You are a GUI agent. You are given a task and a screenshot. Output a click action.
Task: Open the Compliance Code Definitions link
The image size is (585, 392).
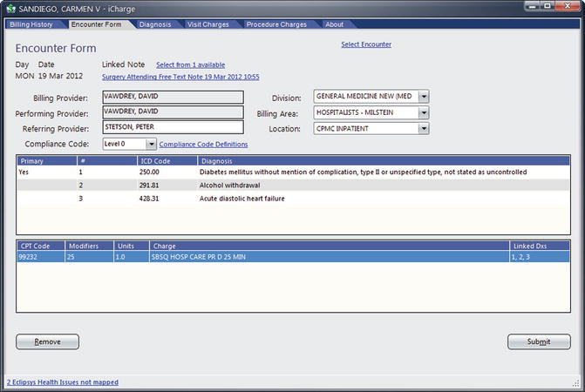click(203, 145)
